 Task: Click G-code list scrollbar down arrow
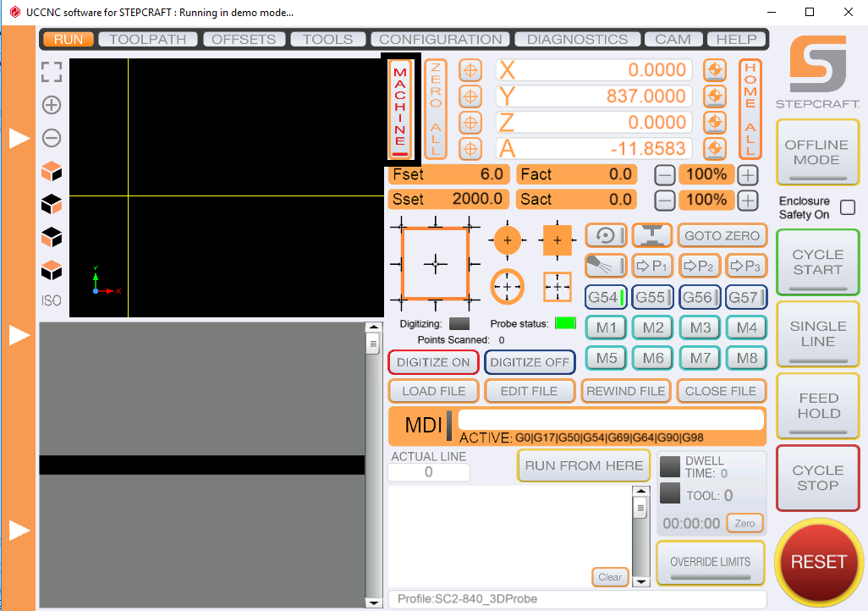coord(374,603)
